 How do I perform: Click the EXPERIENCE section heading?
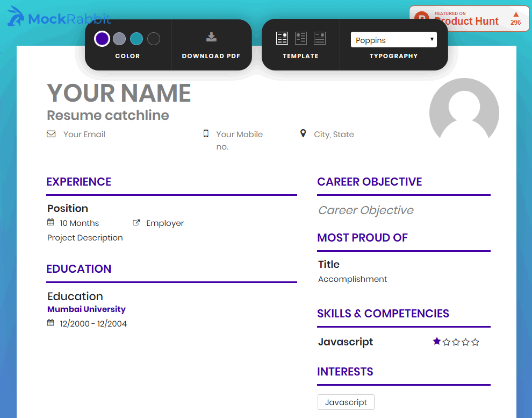[x=78, y=182]
